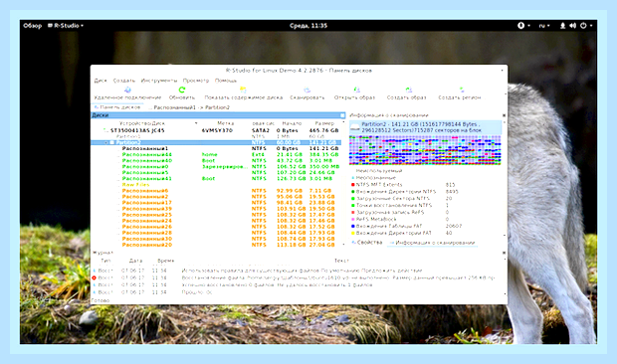The width and height of the screenshot is (617, 364).
Task: Open the Диск menu
Action: point(101,81)
